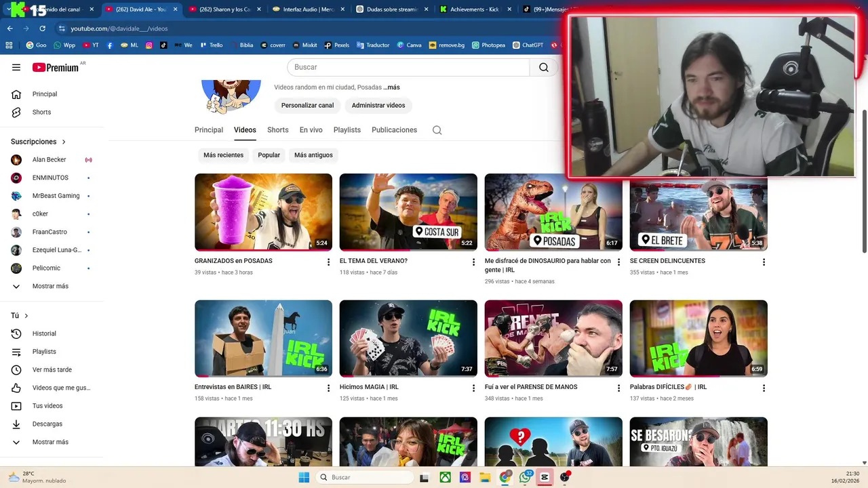868x488 pixels.
Task: Switch to Achievements - Kick browser tab
Action: click(x=476, y=9)
